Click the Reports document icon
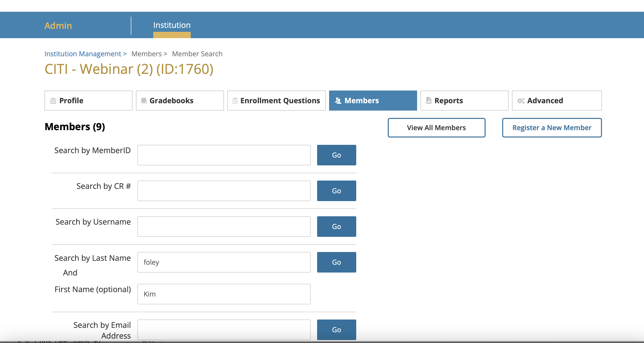The image size is (644, 343). pyautogui.click(x=429, y=100)
